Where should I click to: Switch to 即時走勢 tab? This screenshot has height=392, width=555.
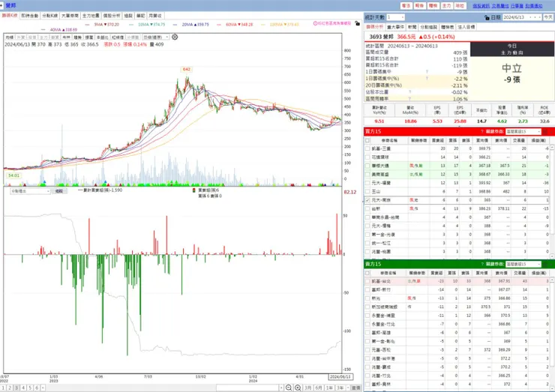pos(30,16)
